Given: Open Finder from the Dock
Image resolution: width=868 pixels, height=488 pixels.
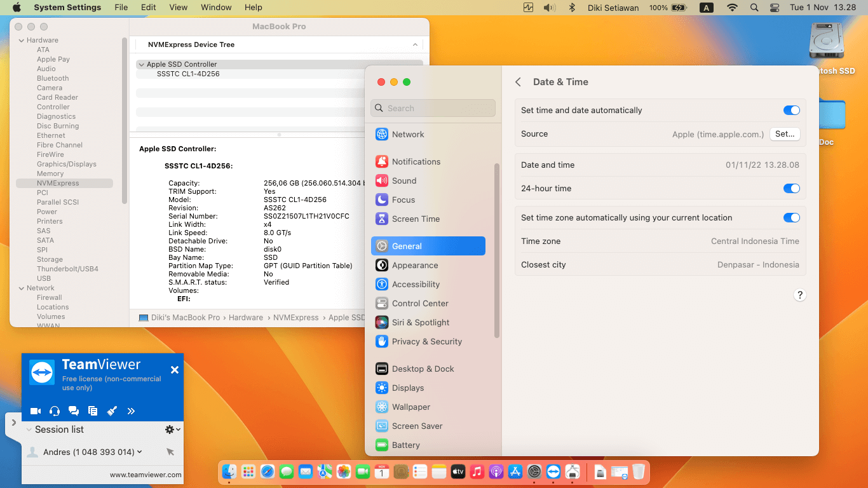Looking at the screenshot, I should tap(229, 471).
